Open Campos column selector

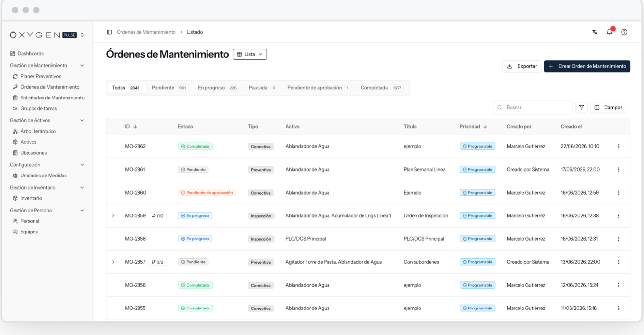(608, 107)
